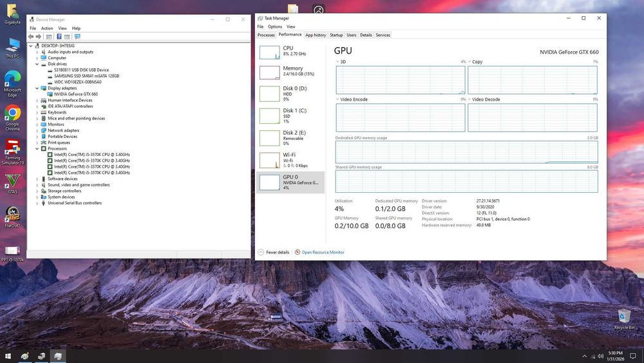Select the GTA5 desktop shortcut

point(12,184)
